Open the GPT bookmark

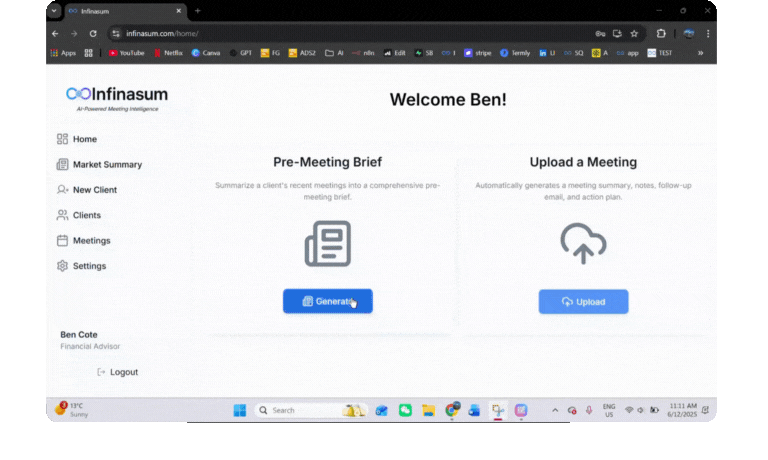pos(240,53)
